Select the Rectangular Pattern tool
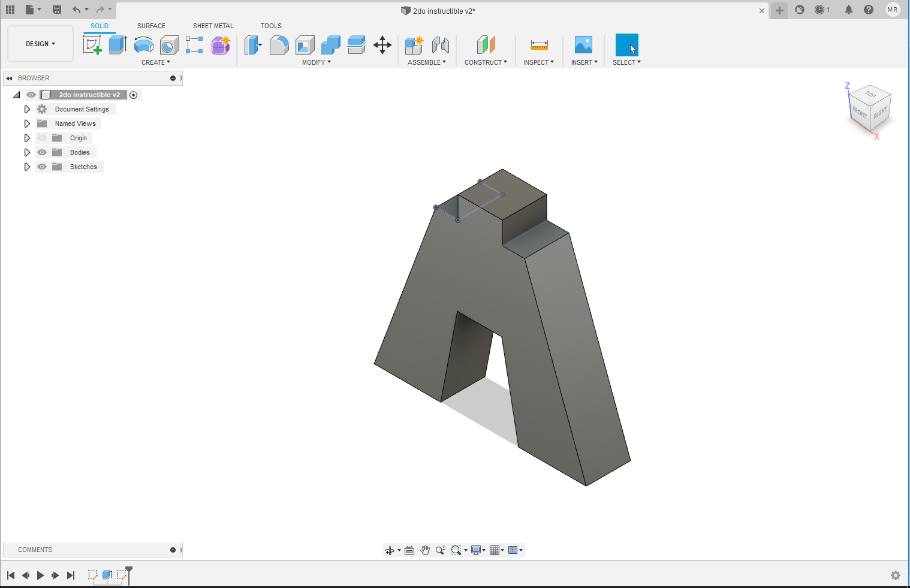The width and height of the screenshot is (910, 588). click(194, 45)
